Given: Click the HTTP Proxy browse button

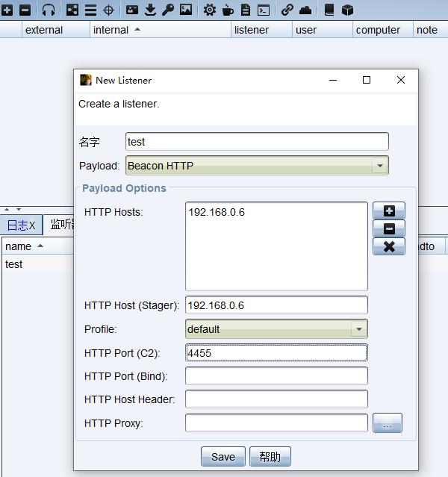Looking at the screenshot, I should point(388,423).
